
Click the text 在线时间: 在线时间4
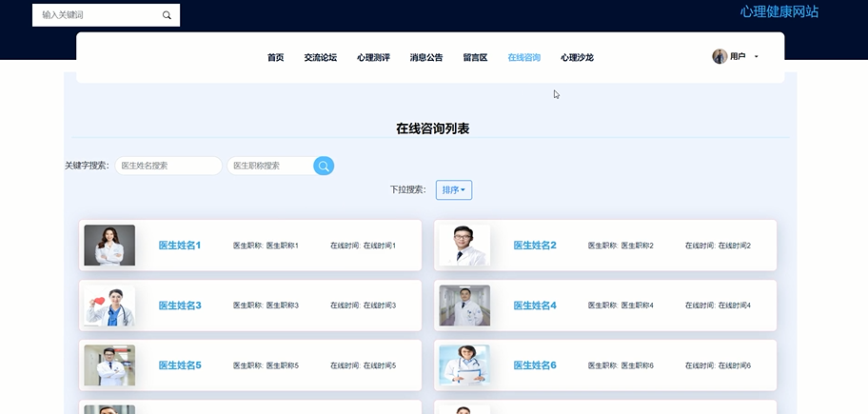pos(718,306)
